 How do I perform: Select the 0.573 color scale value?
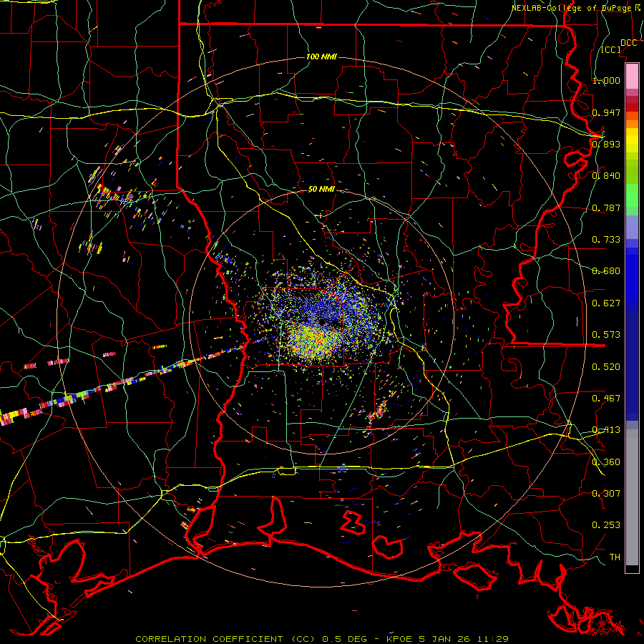click(606, 335)
